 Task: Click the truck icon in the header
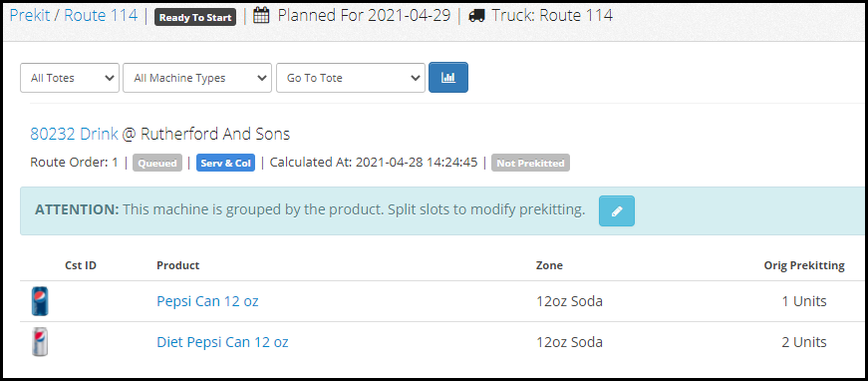coord(476,16)
